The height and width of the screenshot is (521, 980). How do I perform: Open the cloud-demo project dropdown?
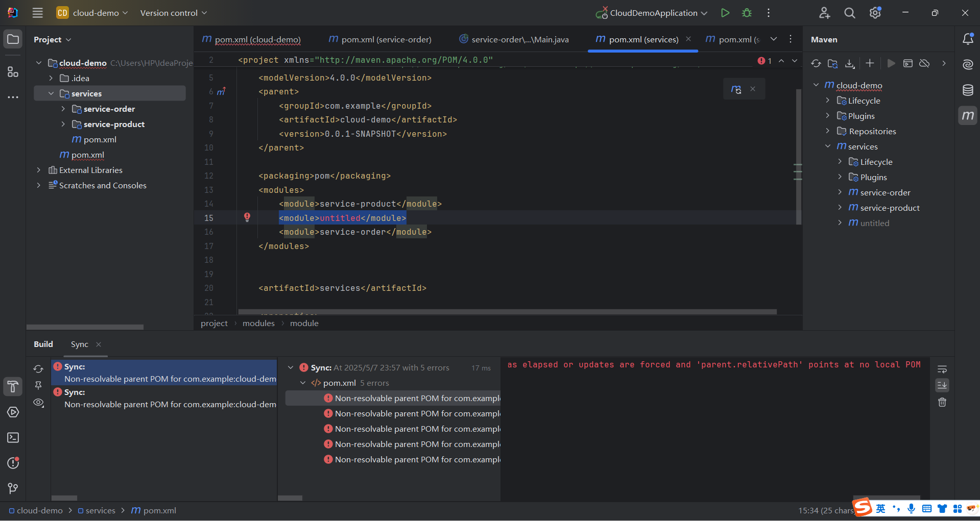[92, 13]
